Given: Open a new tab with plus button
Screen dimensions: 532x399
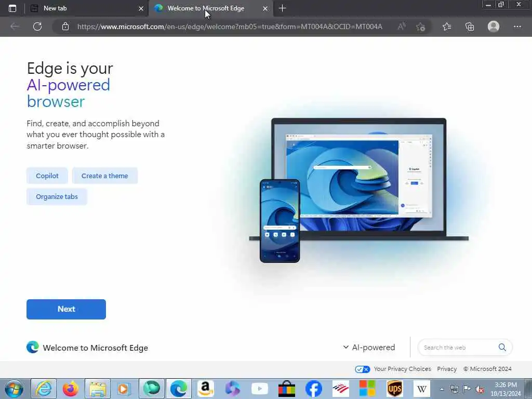Looking at the screenshot, I should [282, 8].
